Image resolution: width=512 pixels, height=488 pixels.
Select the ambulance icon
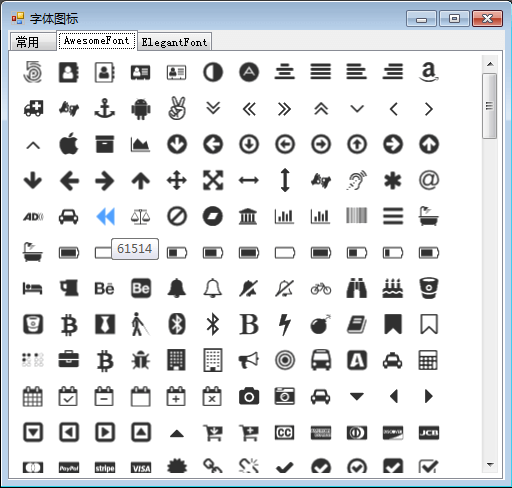33,109
